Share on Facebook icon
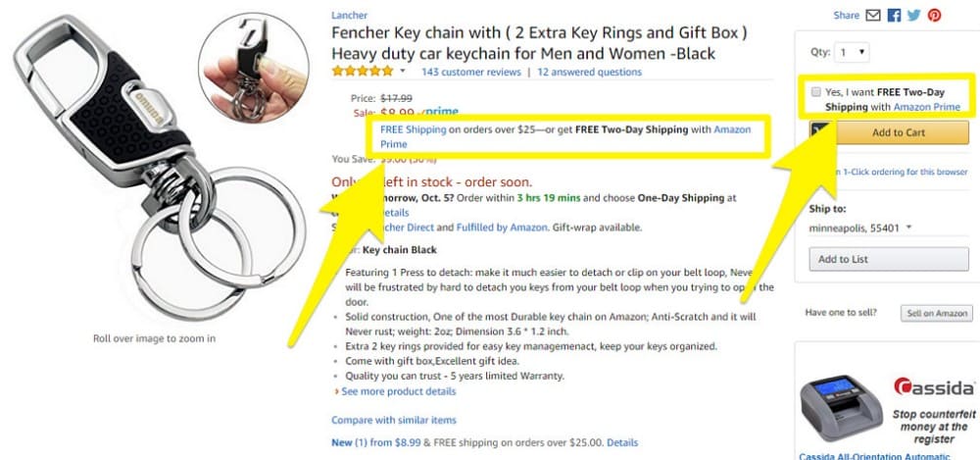This screenshot has width=980, height=460. [x=894, y=15]
